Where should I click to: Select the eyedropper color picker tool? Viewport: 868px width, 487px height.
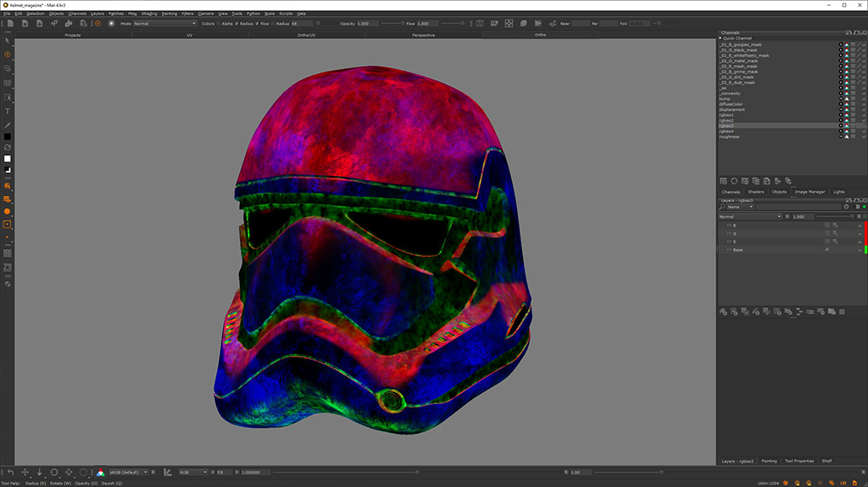(x=7, y=125)
